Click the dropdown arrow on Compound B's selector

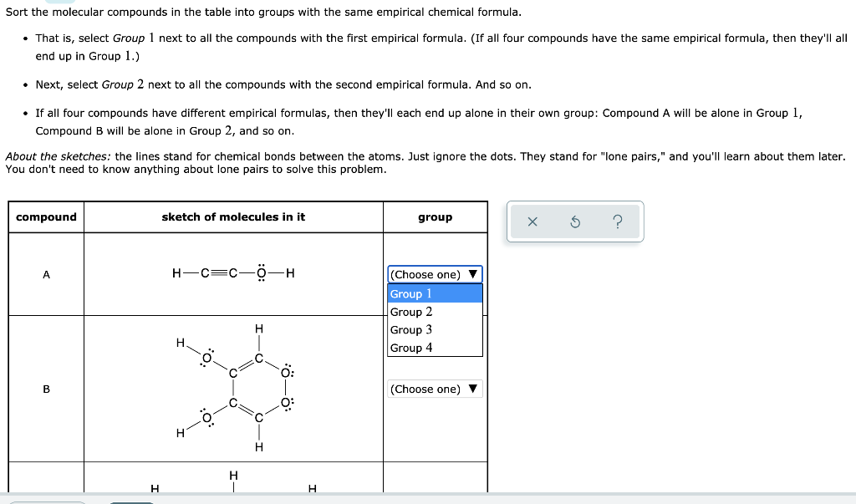(x=473, y=389)
